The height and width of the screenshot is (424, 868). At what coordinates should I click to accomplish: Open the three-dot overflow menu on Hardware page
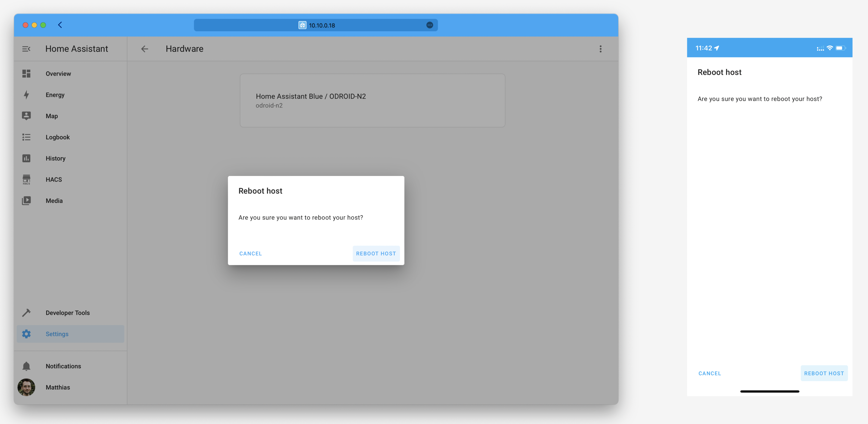pyautogui.click(x=600, y=49)
